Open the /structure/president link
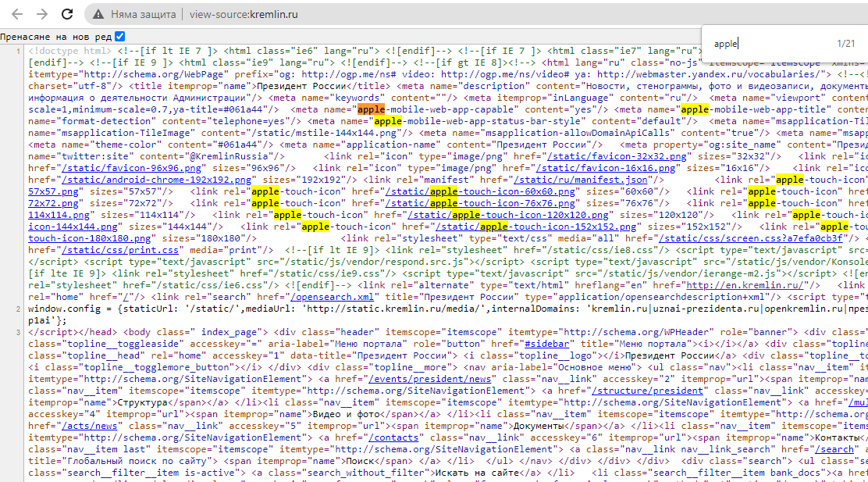868x482 pixels. pyautogui.click(x=647, y=391)
